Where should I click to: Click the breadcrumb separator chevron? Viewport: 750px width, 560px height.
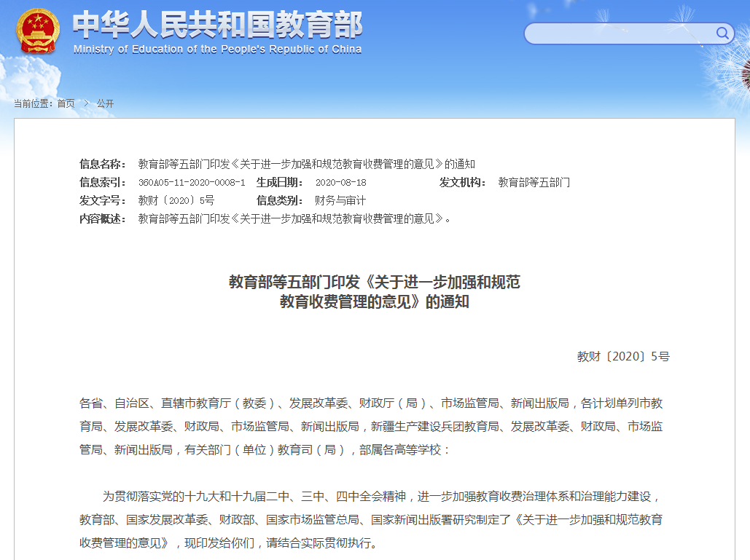(85, 103)
